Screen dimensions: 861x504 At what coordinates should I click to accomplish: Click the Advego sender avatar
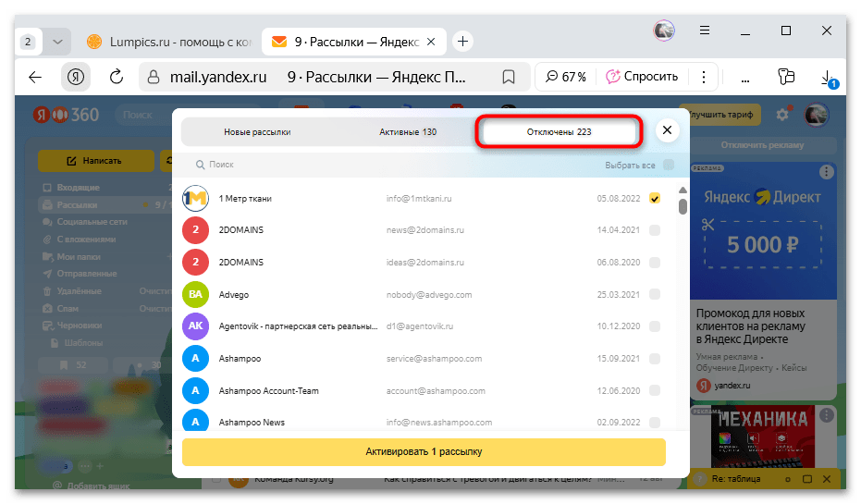click(195, 295)
